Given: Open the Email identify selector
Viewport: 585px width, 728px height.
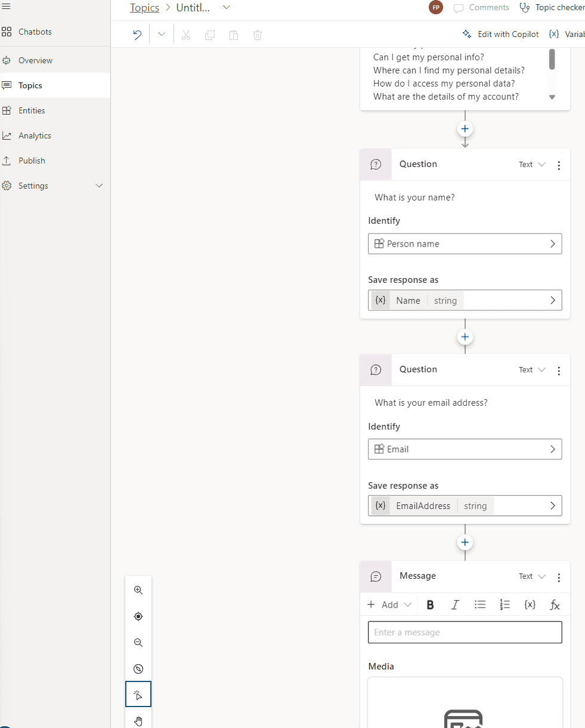Looking at the screenshot, I should point(465,449).
